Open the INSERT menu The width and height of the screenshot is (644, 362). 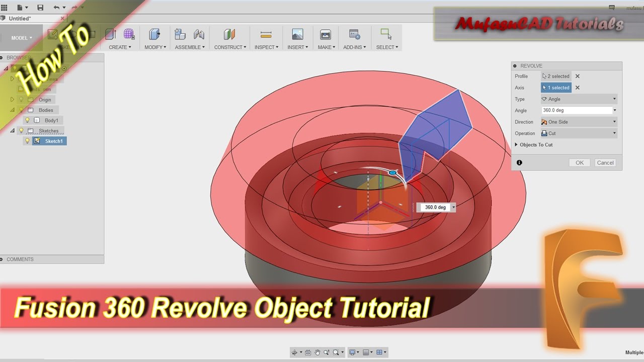(x=298, y=47)
